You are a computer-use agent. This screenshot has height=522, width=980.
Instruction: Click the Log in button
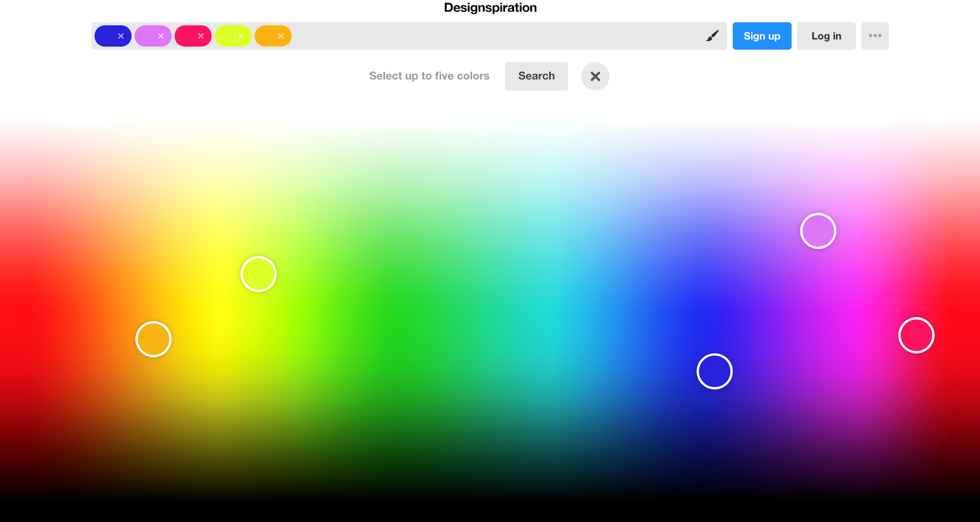[826, 36]
